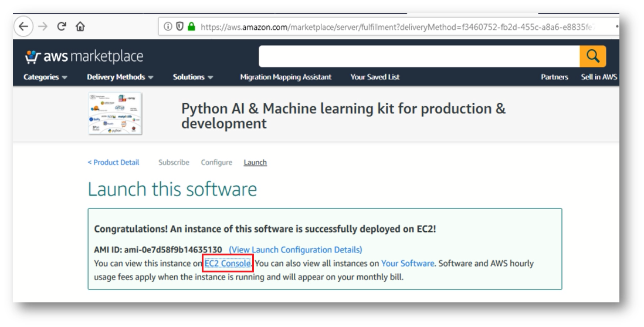
Task: Click the Python AI kit product thumbnail
Action: pos(115,113)
